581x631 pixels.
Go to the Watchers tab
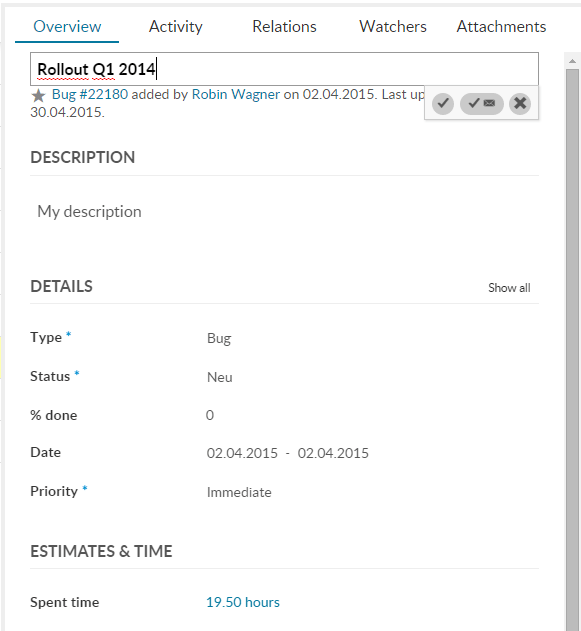point(393,27)
